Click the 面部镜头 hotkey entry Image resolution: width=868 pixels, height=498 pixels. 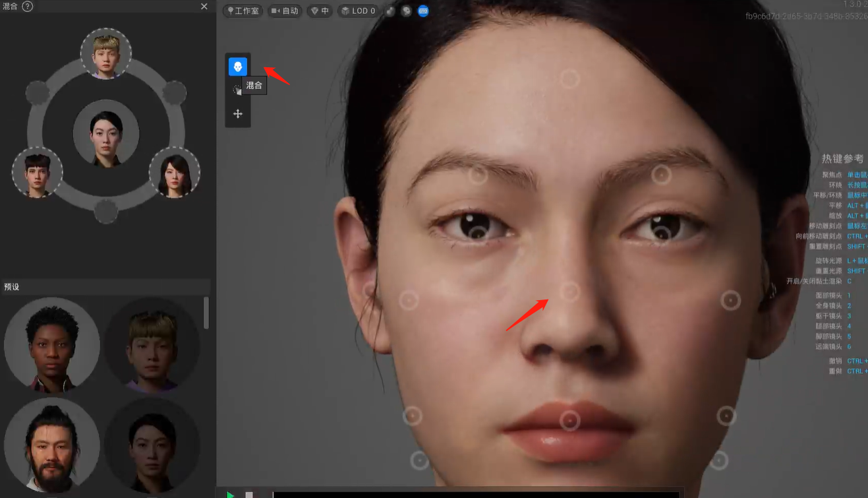(833, 296)
